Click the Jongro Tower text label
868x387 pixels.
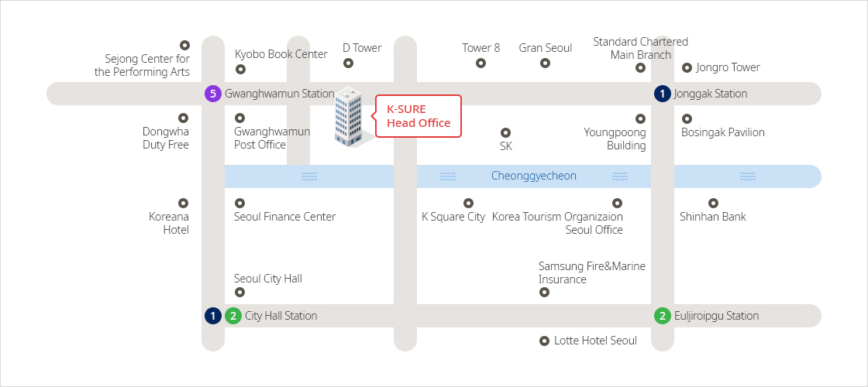[x=728, y=67]
